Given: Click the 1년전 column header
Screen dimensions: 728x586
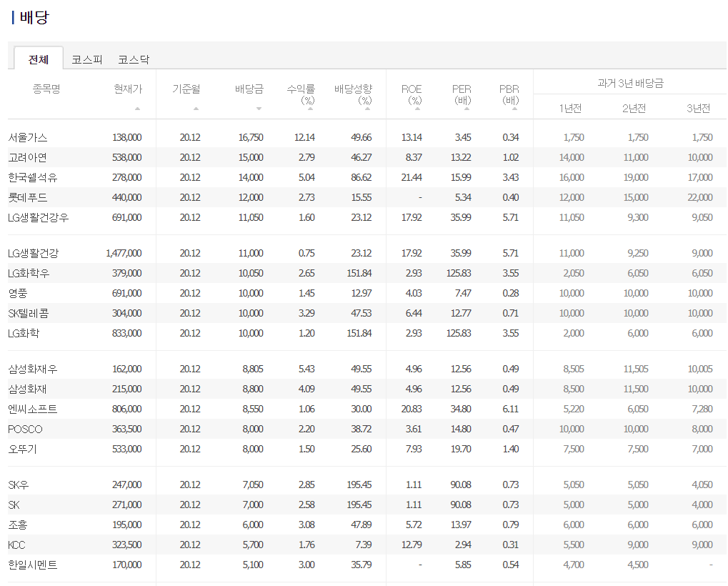Looking at the screenshot, I should [570, 108].
